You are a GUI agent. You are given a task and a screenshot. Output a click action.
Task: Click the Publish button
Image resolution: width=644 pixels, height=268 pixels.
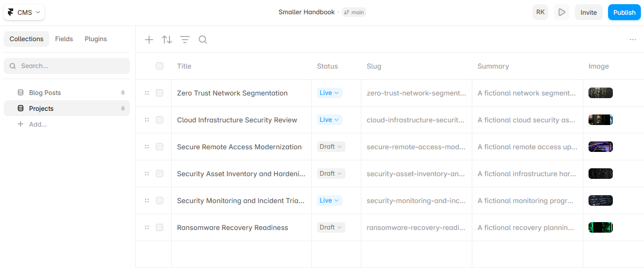coord(624,12)
